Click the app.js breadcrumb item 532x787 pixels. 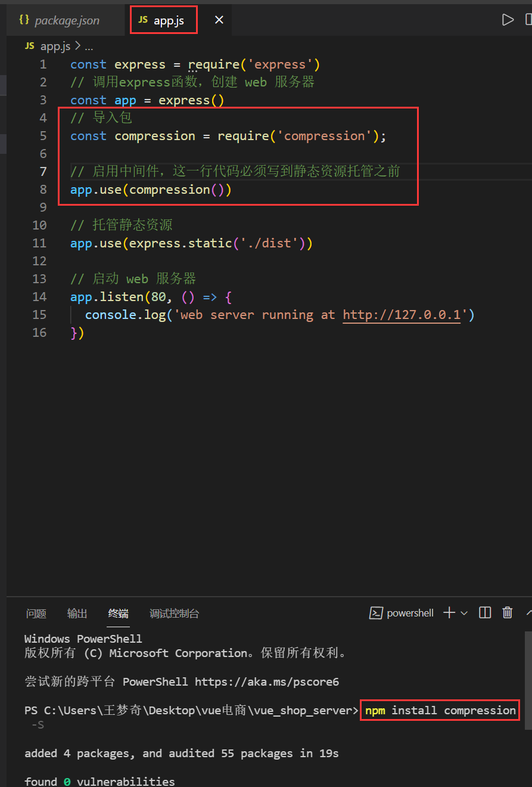click(x=55, y=46)
